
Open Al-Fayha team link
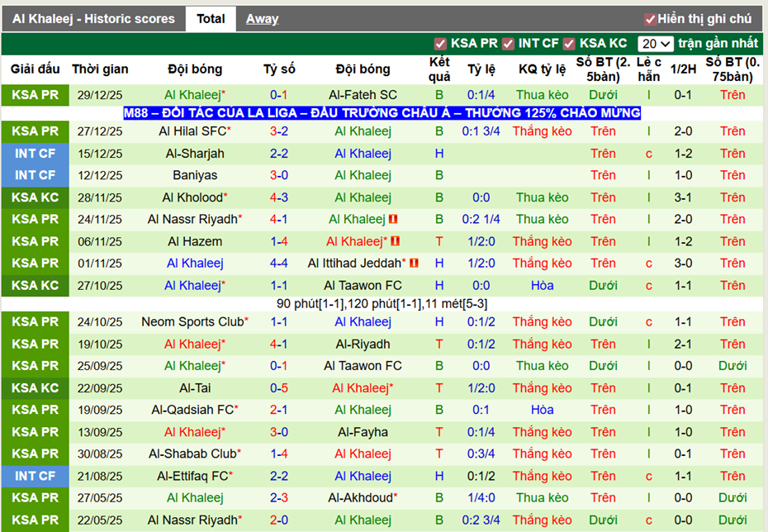pos(363,432)
